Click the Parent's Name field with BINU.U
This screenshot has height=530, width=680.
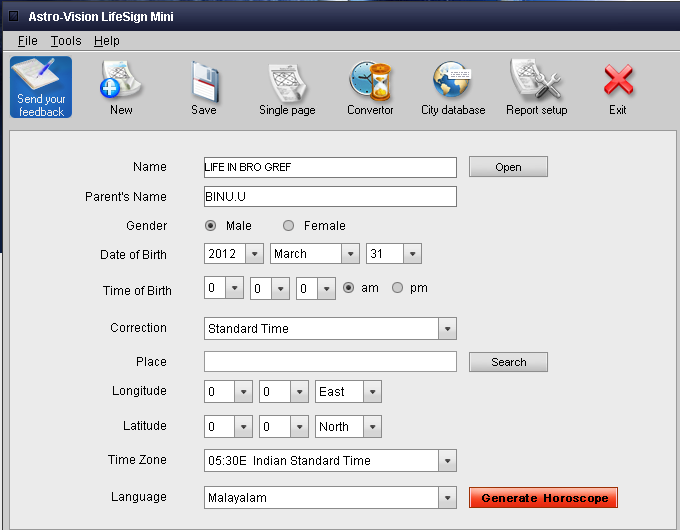pos(330,196)
